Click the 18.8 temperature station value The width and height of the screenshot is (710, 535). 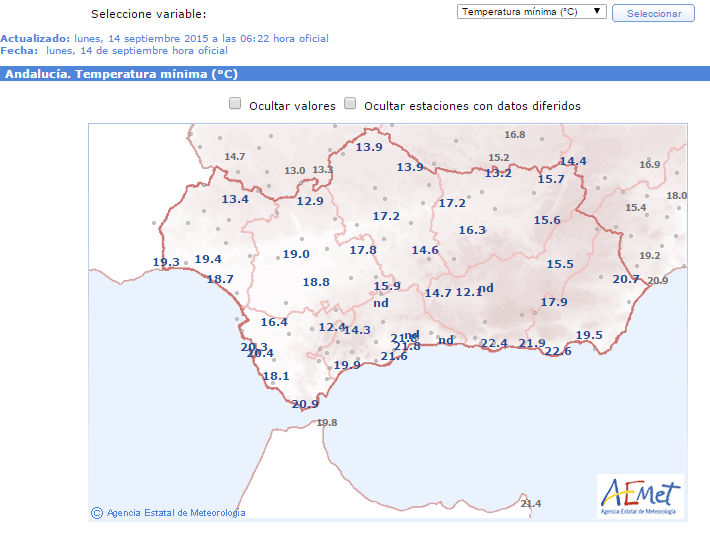[x=316, y=282]
